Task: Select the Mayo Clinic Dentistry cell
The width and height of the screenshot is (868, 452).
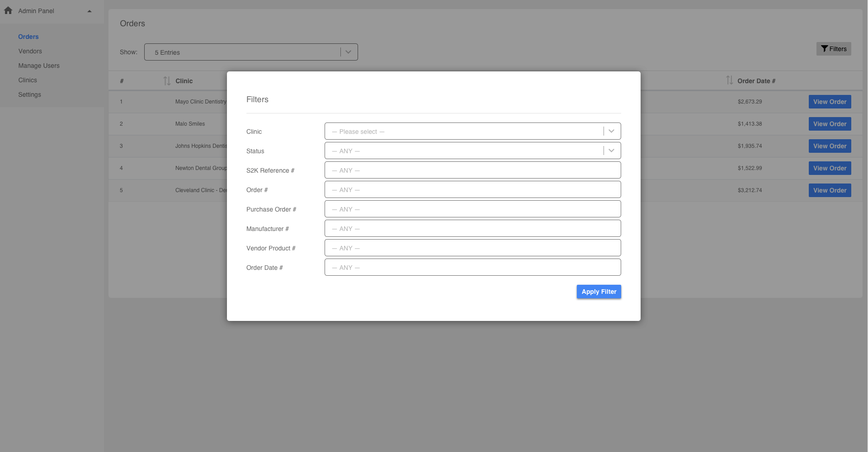Action: coord(201,102)
